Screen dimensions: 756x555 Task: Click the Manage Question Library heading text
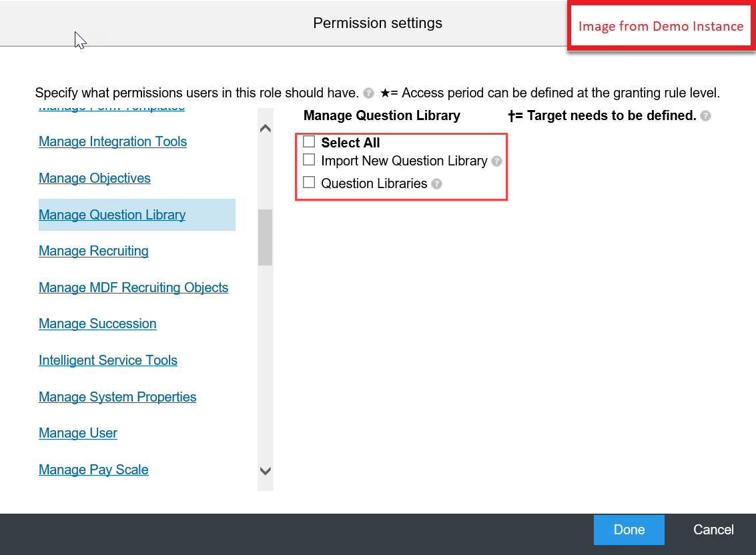382,115
